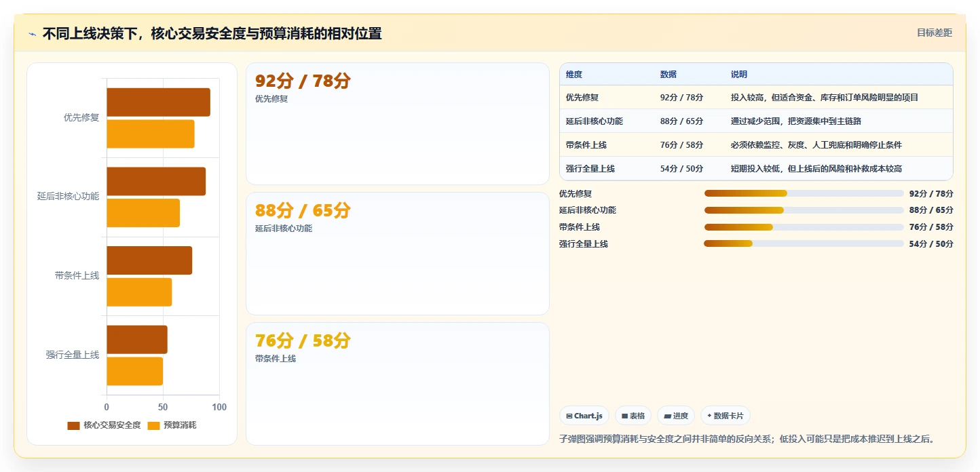This screenshot has width=980, height=472.
Task: Select the 进度 tag chip
Action: [x=676, y=416]
